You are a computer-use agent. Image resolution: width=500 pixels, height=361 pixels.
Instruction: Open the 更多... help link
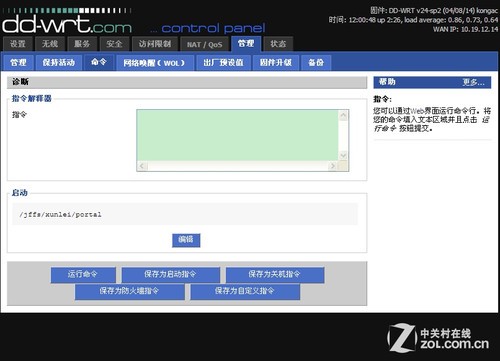(x=473, y=82)
